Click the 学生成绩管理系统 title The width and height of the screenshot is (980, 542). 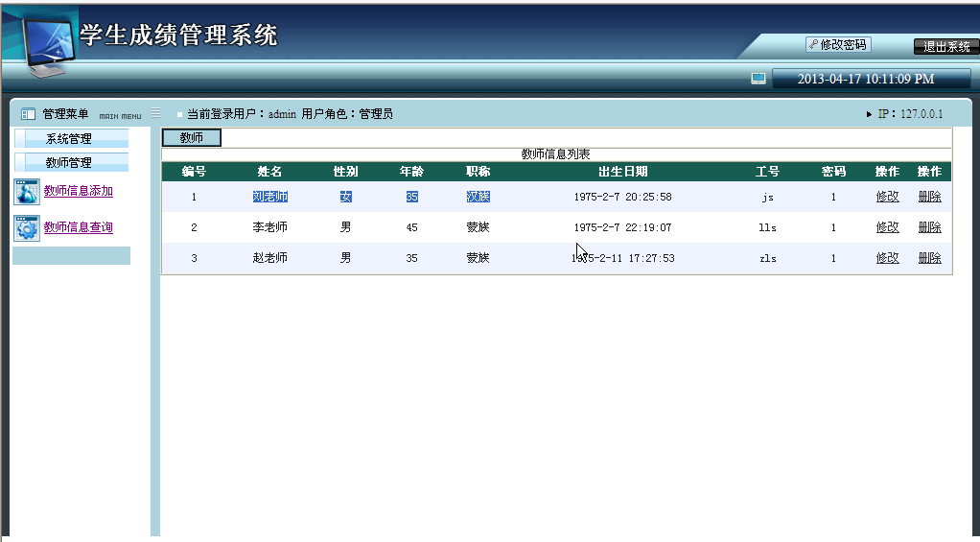tap(178, 35)
